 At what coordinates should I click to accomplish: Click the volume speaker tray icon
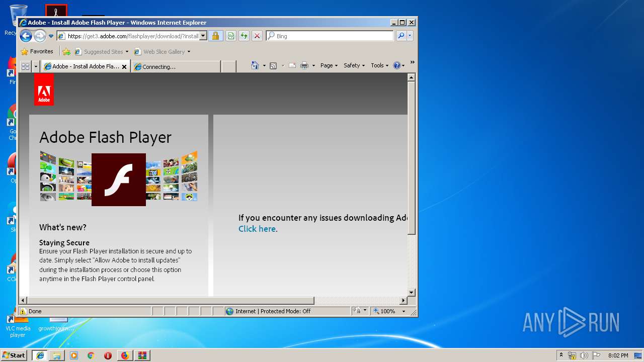pyautogui.click(x=584, y=355)
